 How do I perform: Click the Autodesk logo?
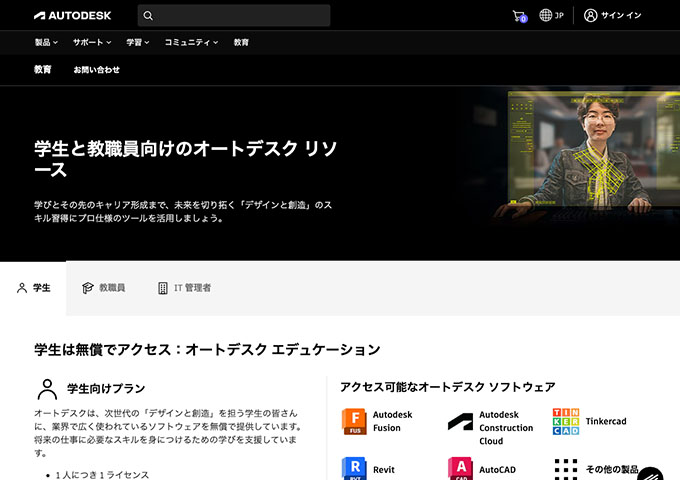[72, 16]
